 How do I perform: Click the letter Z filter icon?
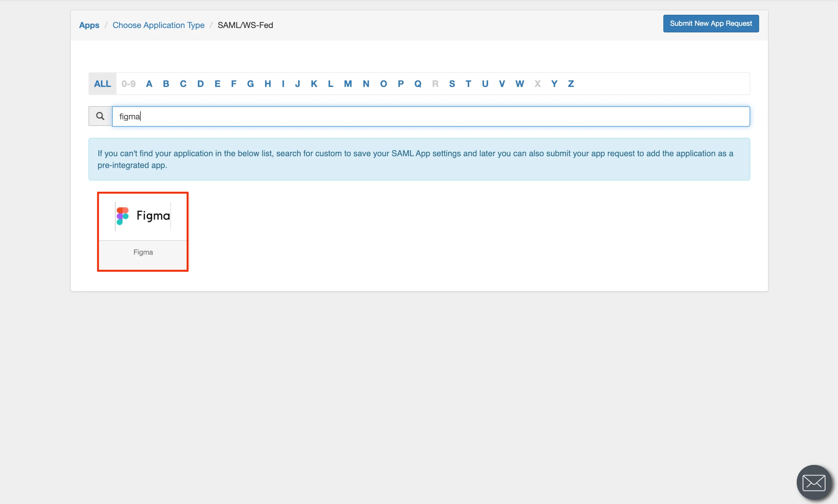[x=571, y=83]
